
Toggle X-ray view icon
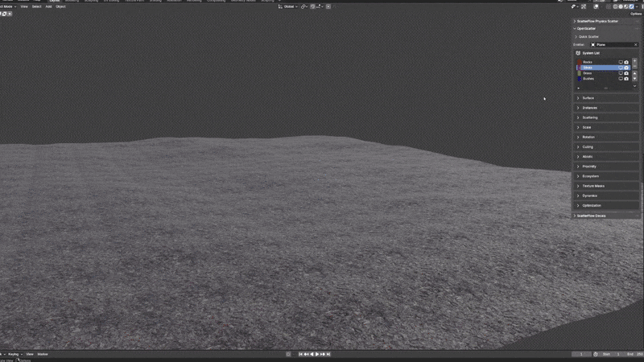click(x=609, y=6)
